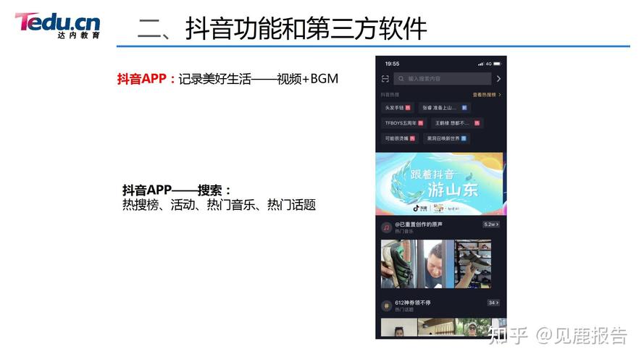
Task: Tap the right arrow beside search bar
Action: click(498, 79)
